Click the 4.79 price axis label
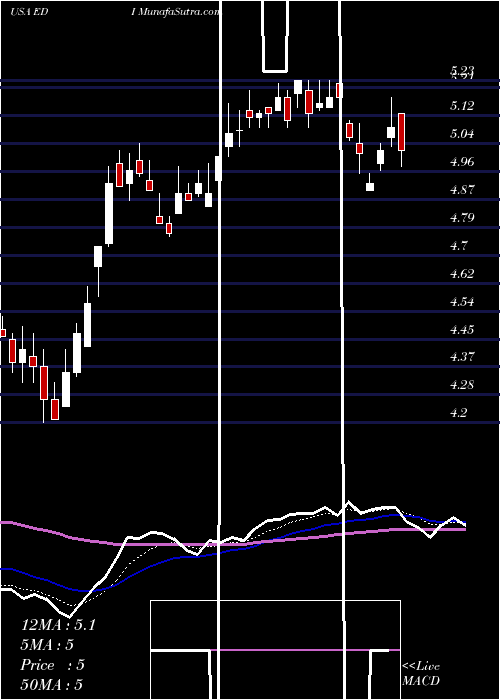500x700 pixels. click(x=462, y=218)
